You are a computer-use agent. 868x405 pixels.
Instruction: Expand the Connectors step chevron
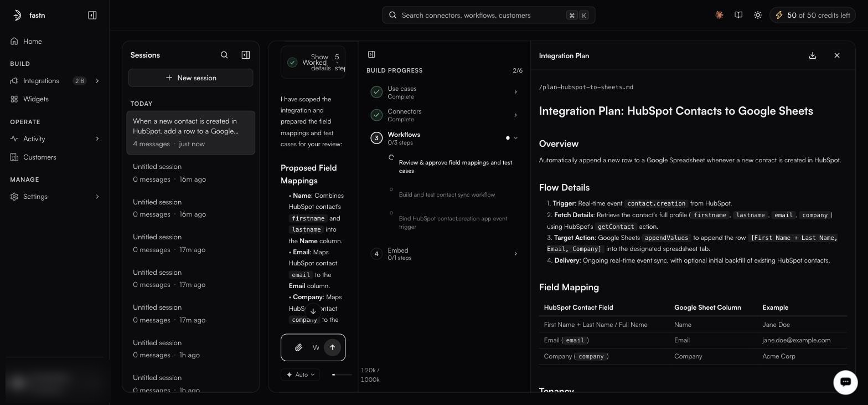(515, 115)
